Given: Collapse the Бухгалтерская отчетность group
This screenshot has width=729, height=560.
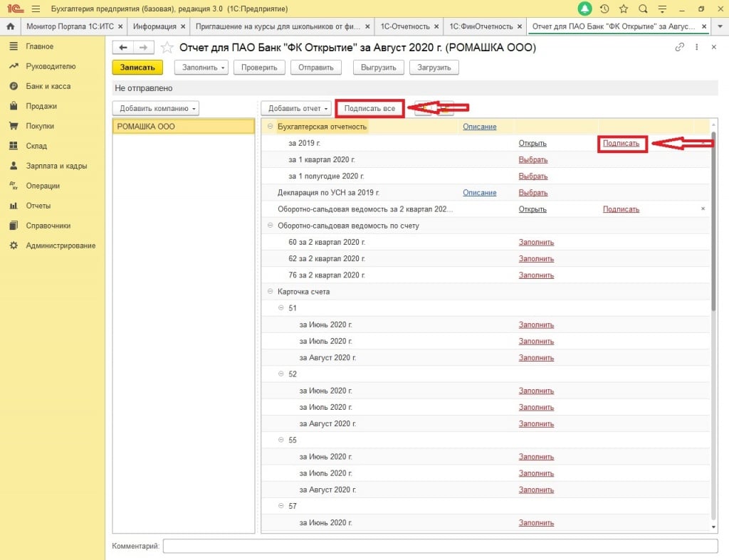Looking at the screenshot, I should (x=270, y=127).
